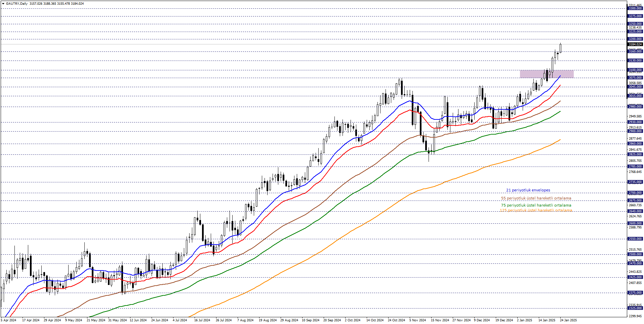Click the 2860.000 horizontal level label
The width and height of the screenshot is (644, 324).
click(x=635, y=144)
